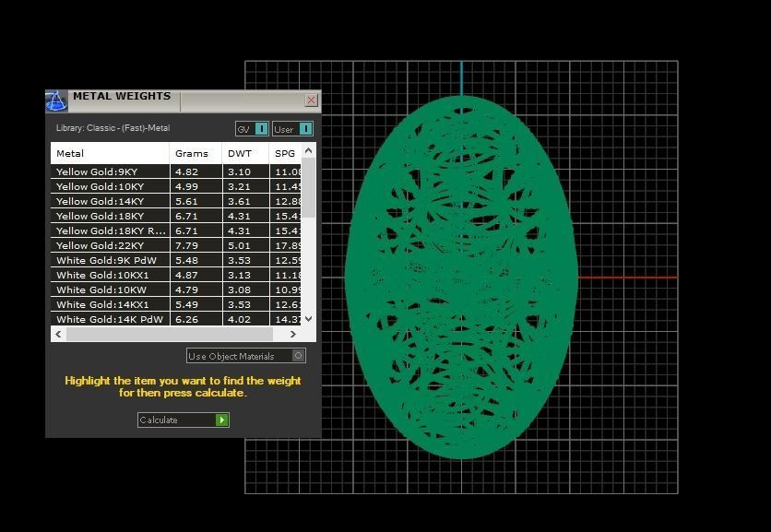
Task: Click the horizontal scrollbar thumb
Action: click(x=170, y=335)
